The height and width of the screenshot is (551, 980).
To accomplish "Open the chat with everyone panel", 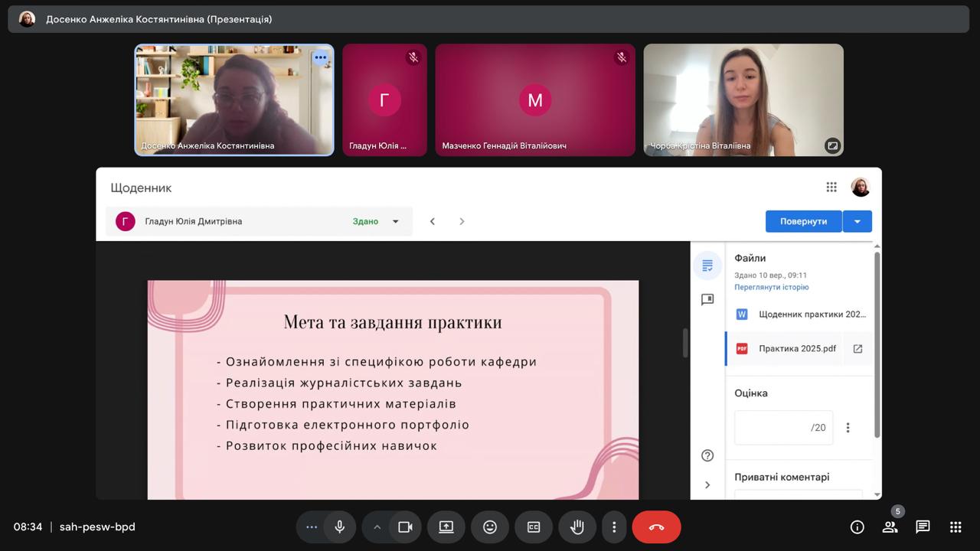I will [x=923, y=527].
